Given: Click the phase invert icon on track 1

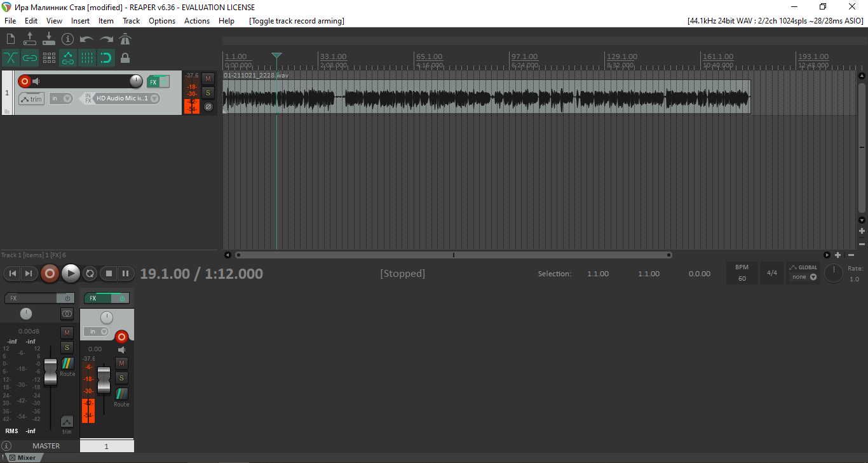Looking at the screenshot, I should coord(208,107).
